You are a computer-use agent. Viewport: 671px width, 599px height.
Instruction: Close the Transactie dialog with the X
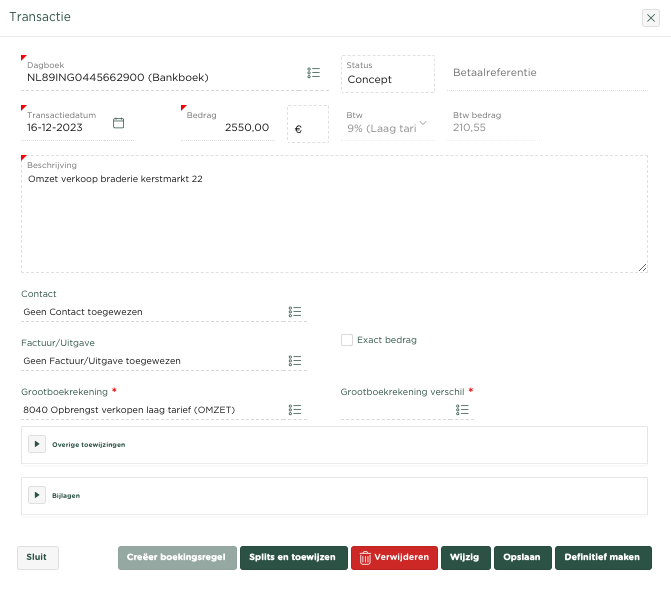(x=650, y=17)
